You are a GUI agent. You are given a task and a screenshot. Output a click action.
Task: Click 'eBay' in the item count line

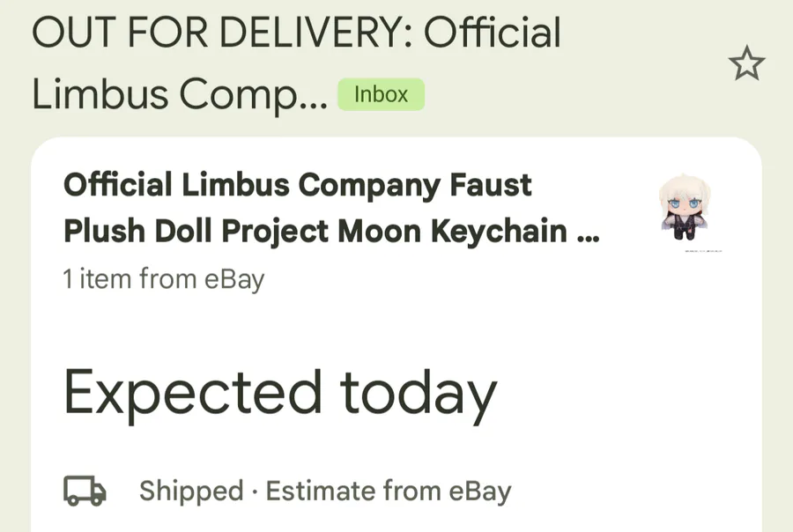point(234,279)
